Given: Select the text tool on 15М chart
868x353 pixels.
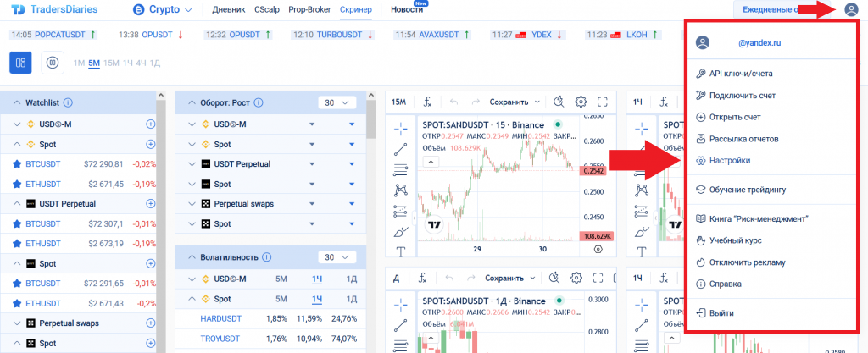Looking at the screenshot, I should [401, 252].
